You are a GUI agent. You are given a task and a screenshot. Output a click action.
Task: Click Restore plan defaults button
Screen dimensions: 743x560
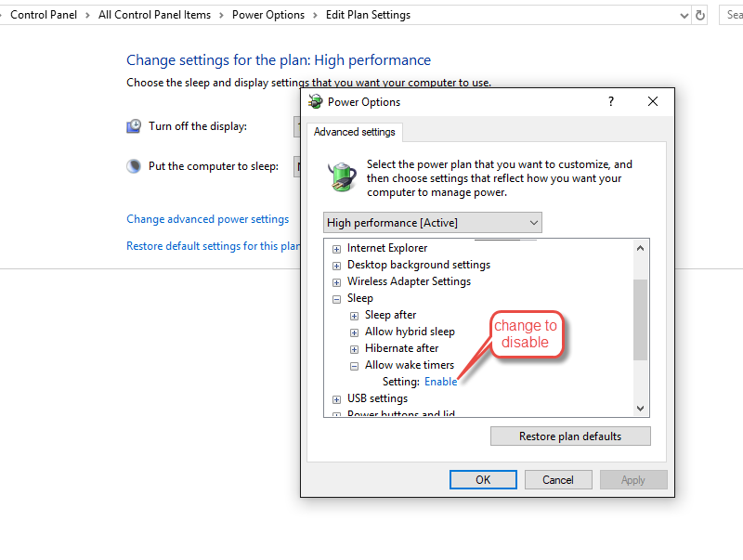tap(570, 436)
